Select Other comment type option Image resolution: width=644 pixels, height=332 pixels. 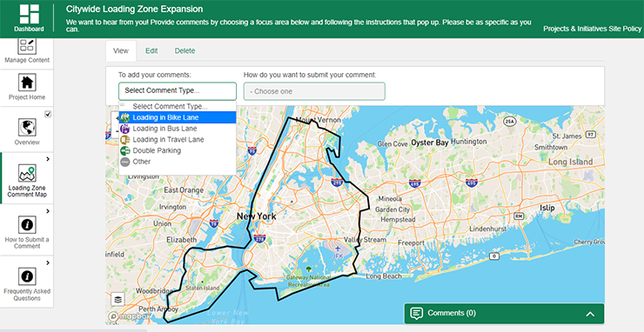click(178, 163)
